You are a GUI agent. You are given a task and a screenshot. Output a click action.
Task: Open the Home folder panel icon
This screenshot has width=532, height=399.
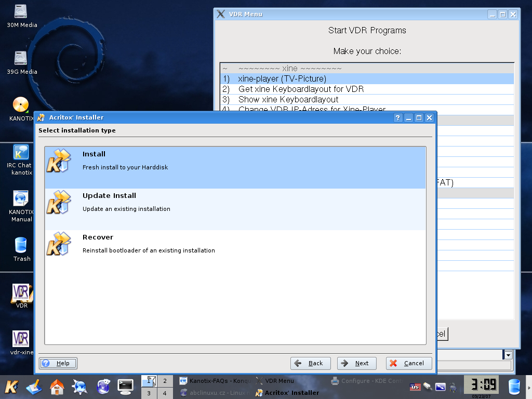pos(57,387)
